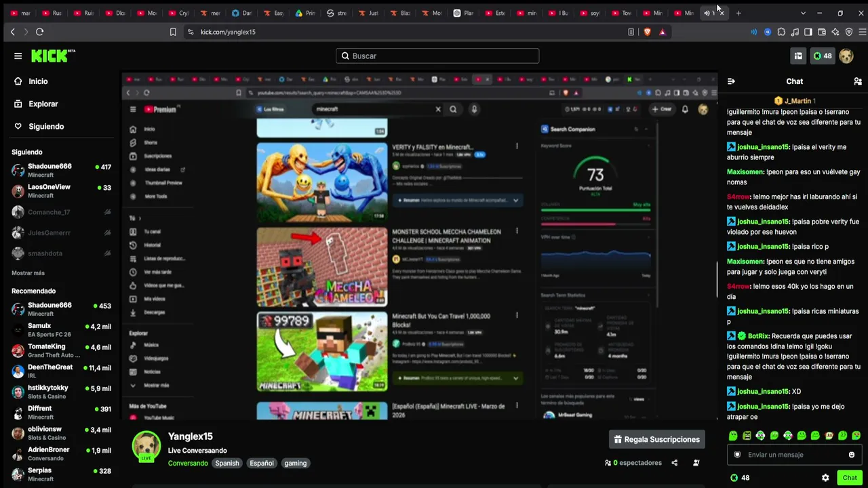Insert the first green quick emote above the message box
The height and width of the screenshot is (488, 868).
[x=733, y=436]
